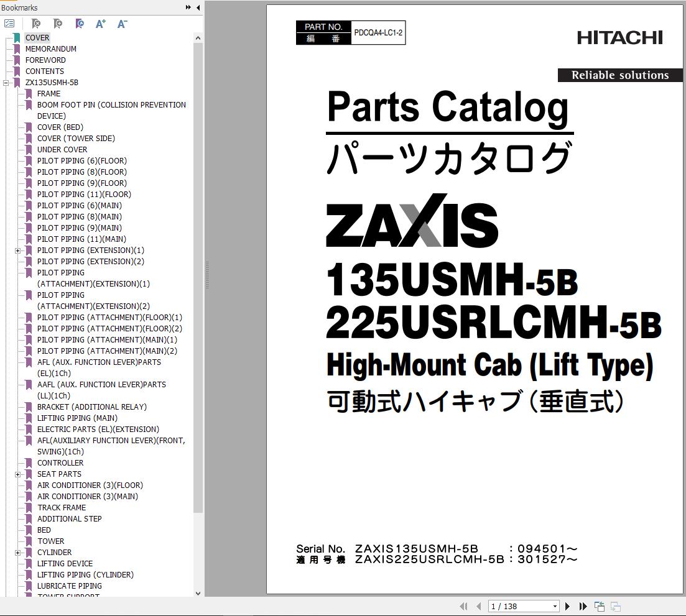The width and height of the screenshot is (686, 616).
Task: Open the FOREWORD bookmark
Action: coord(45,60)
